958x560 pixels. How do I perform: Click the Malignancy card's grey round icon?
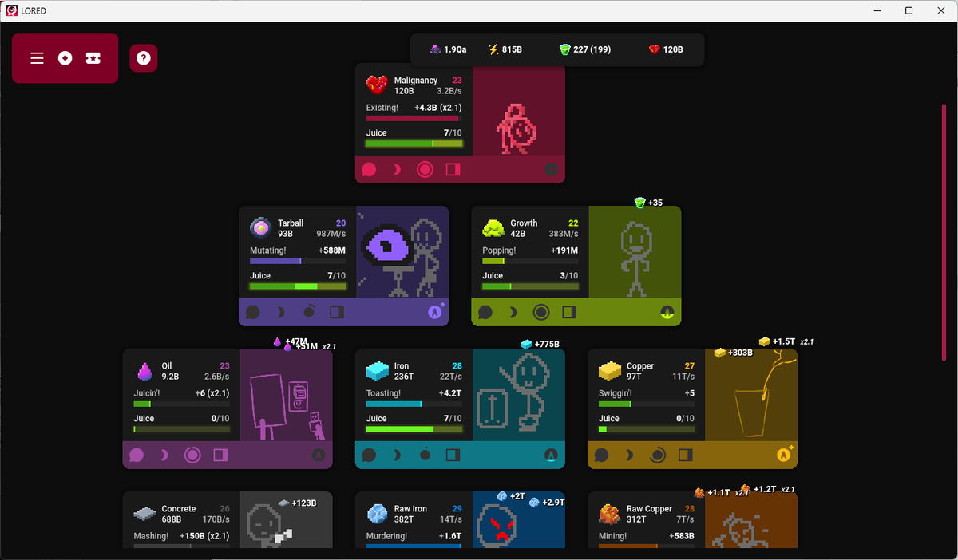coord(550,169)
